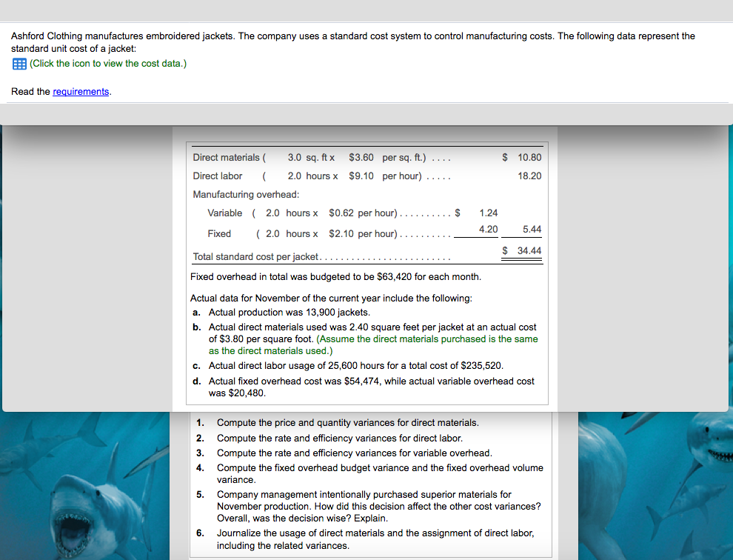The width and height of the screenshot is (733, 560).
Task: Click the green 'Click the icon to view the cost data' text
Action: coord(108,64)
